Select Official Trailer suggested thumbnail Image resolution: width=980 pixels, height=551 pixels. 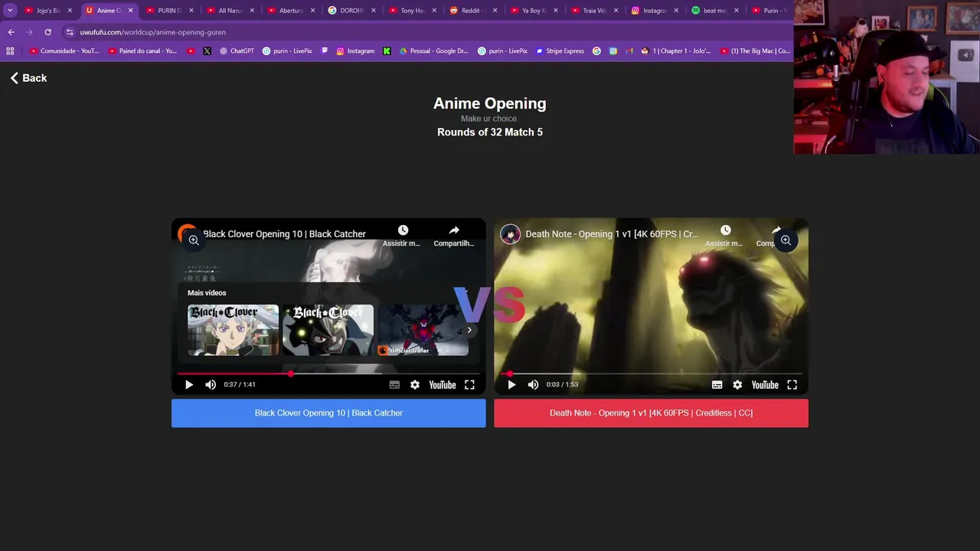(x=423, y=330)
